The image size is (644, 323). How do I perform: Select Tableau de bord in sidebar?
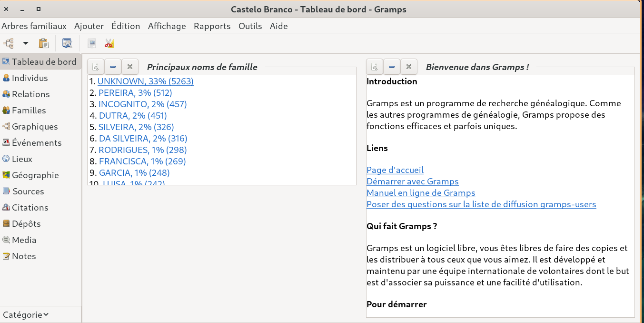[x=40, y=62]
